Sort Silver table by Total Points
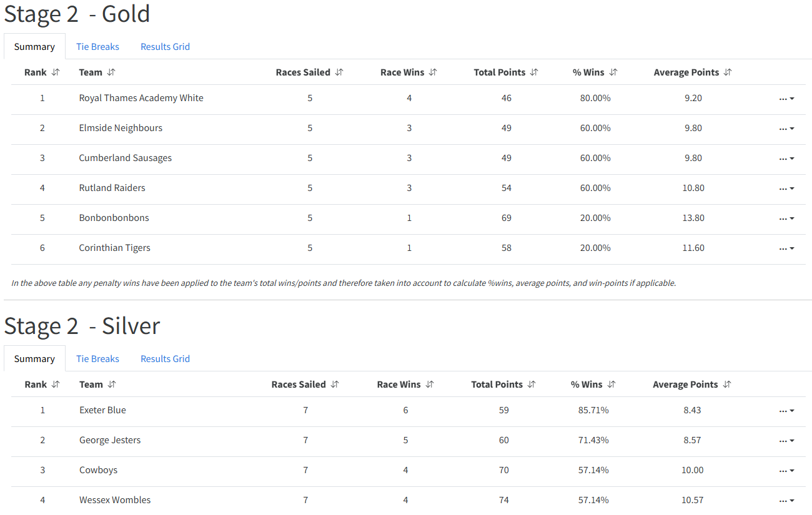Image resolution: width=812 pixels, height=515 pixels. pos(532,385)
